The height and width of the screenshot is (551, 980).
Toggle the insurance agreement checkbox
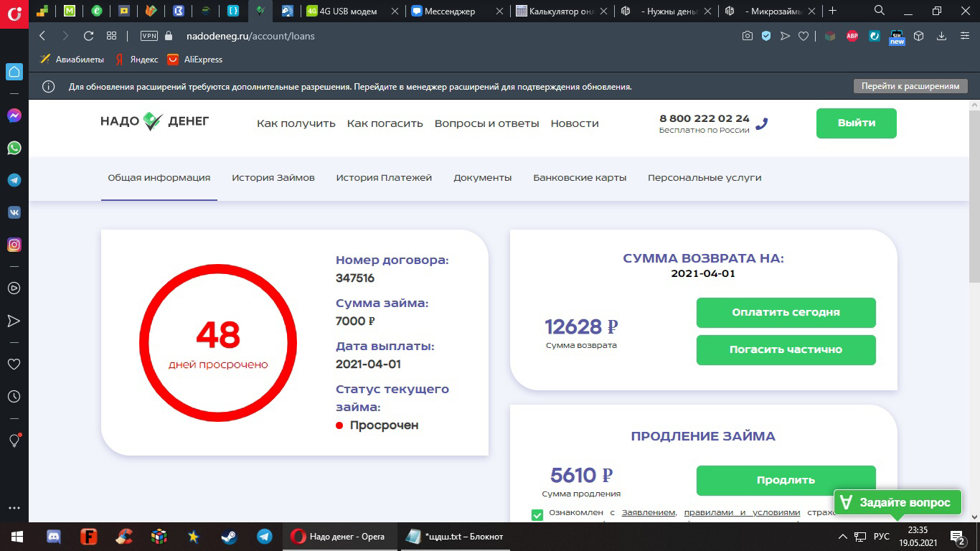(537, 514)
